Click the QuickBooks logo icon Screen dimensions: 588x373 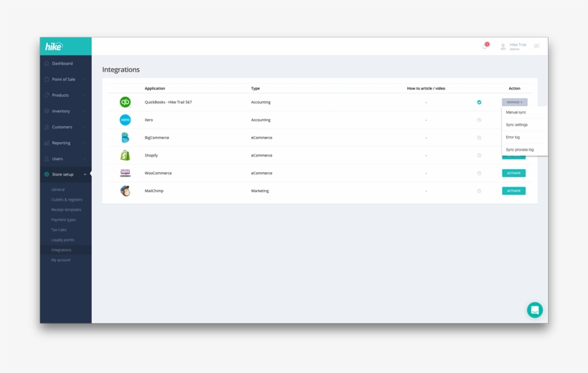click(x=125, y=102)
